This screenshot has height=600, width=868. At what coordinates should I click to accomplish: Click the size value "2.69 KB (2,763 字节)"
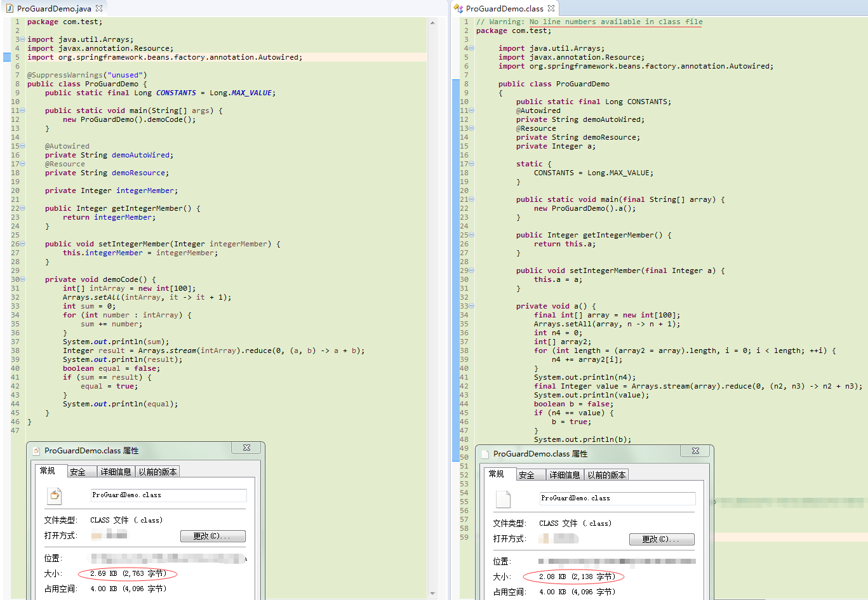pyautogui.click(x=128, y=573)
